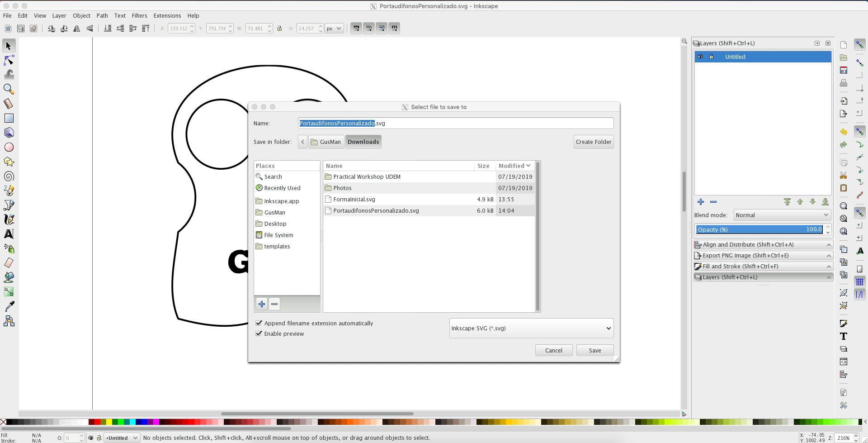
Task: Toggle Enable preview checkbox
Action: click(x=259, y=333)
